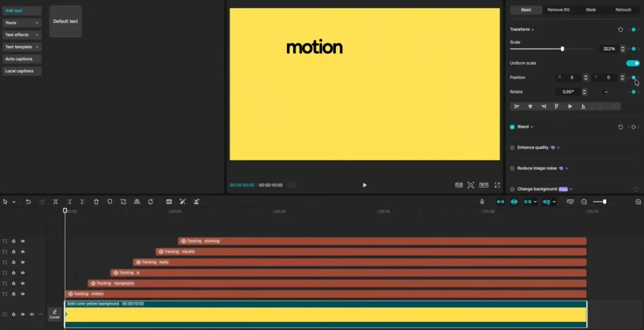Open Auto captions in the left sidebar
This screenshot has height=330, width=644.
[x=22, y=59]
